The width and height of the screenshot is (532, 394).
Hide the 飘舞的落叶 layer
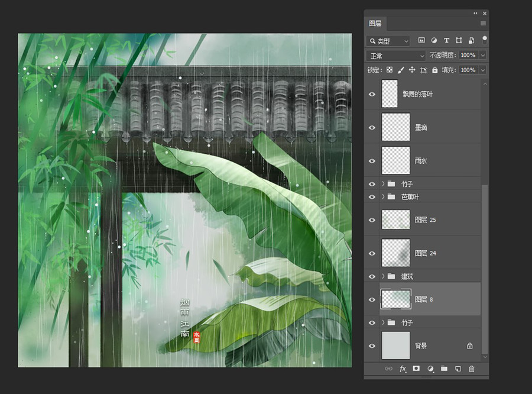pyautogui.click(x=372, y=94)
